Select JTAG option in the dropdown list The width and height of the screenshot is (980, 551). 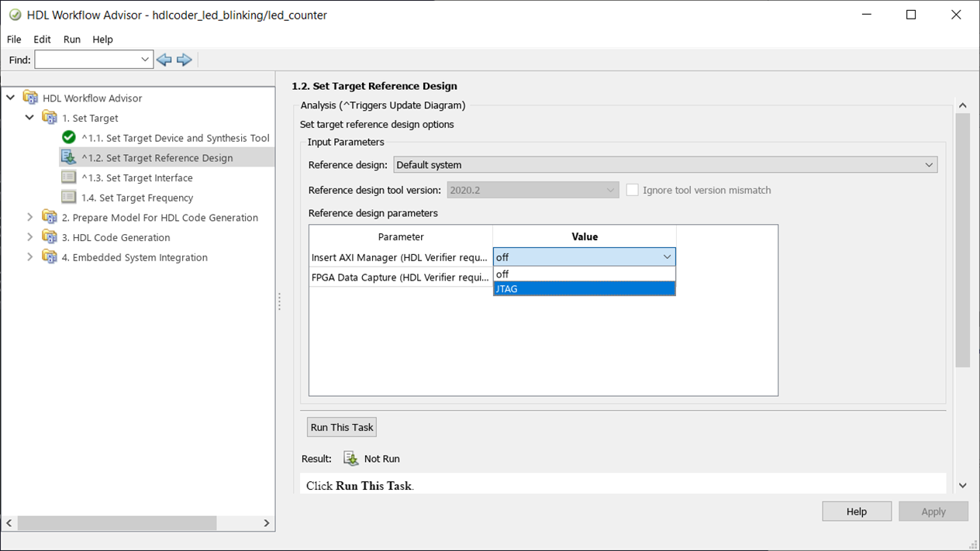click(584, 289)
